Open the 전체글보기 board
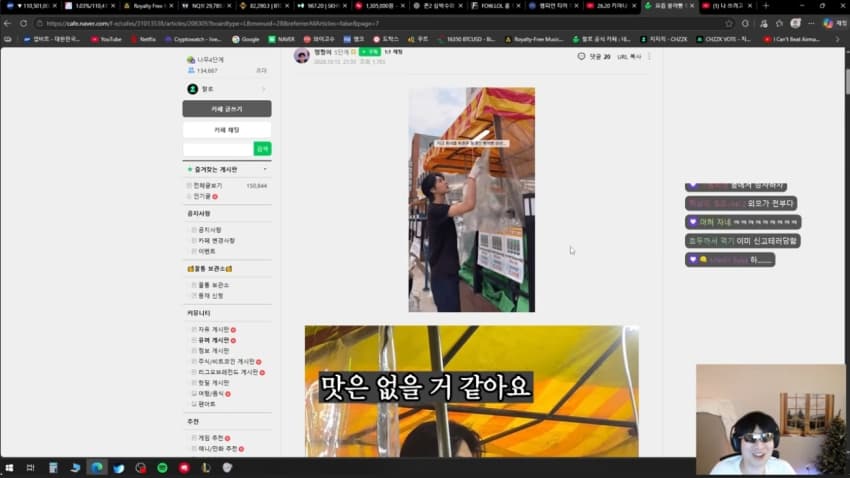This screenshot has height=478, width=850. click(208, 185)
